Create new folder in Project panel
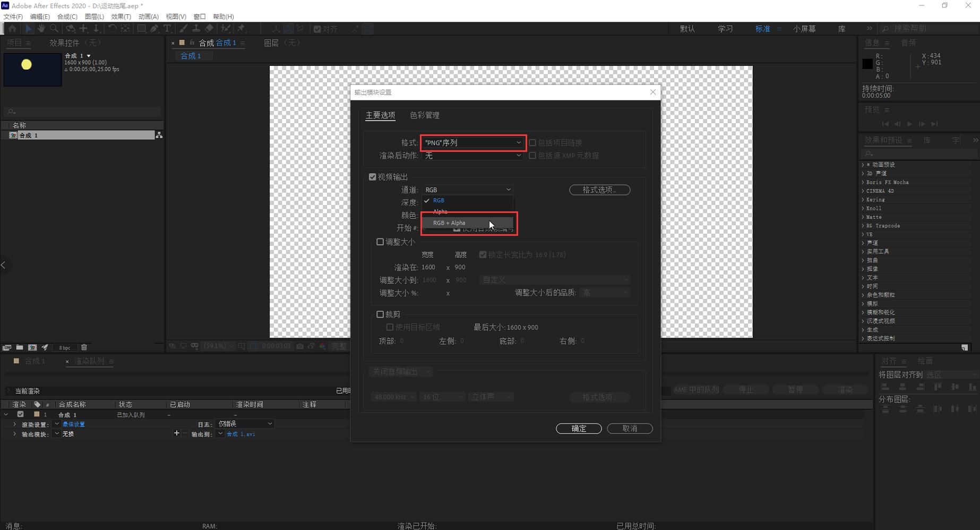This screenshot has height=530, width=980. [20, 347]
